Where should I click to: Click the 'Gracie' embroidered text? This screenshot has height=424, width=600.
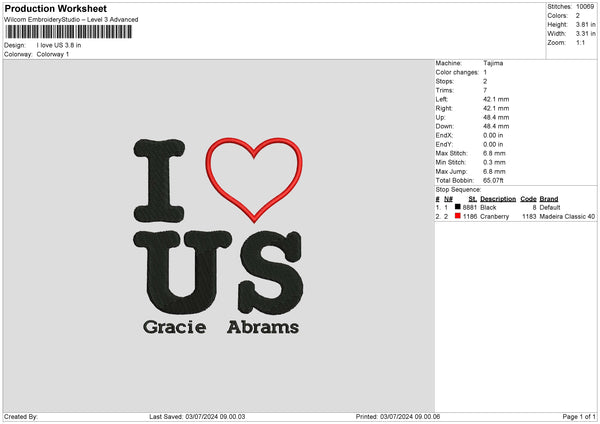174,327
